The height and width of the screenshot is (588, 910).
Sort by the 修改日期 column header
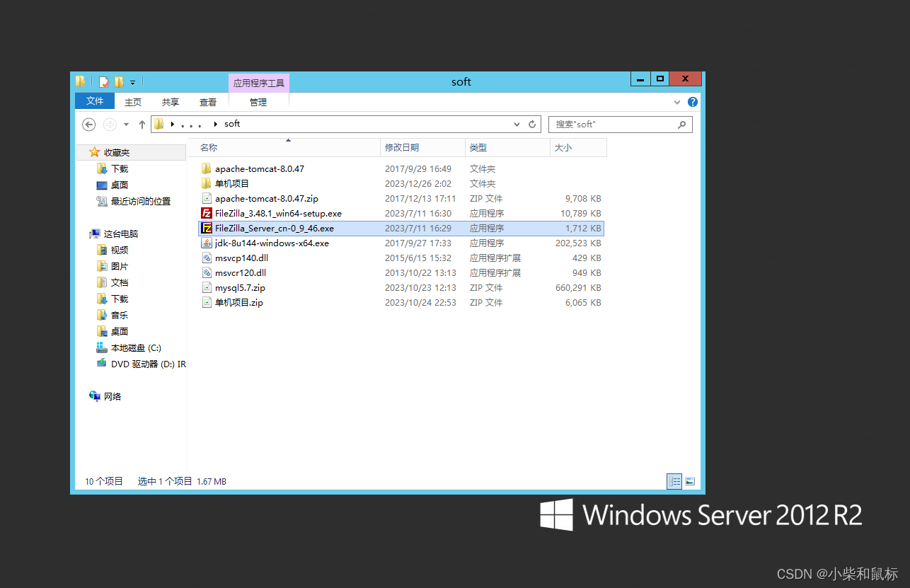pyautogui.click(x=422, y=148)
